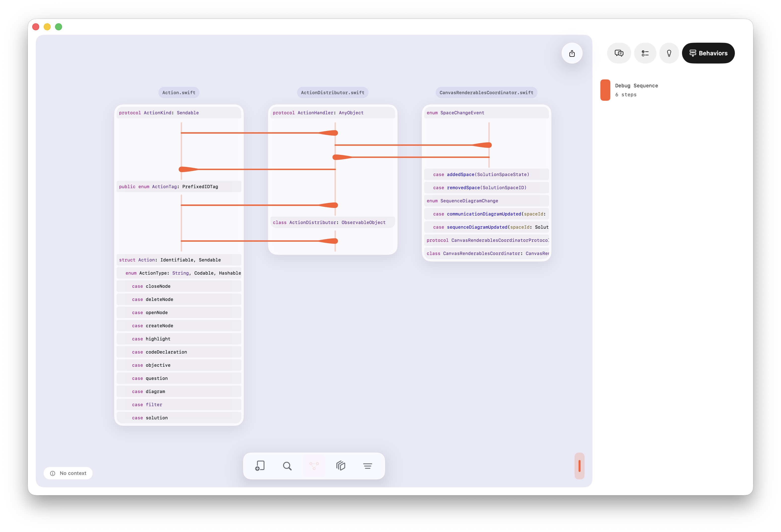Viewport: 781px width, 532px height.
Task: Open the filter options tool
Action: tap(368, 466)
